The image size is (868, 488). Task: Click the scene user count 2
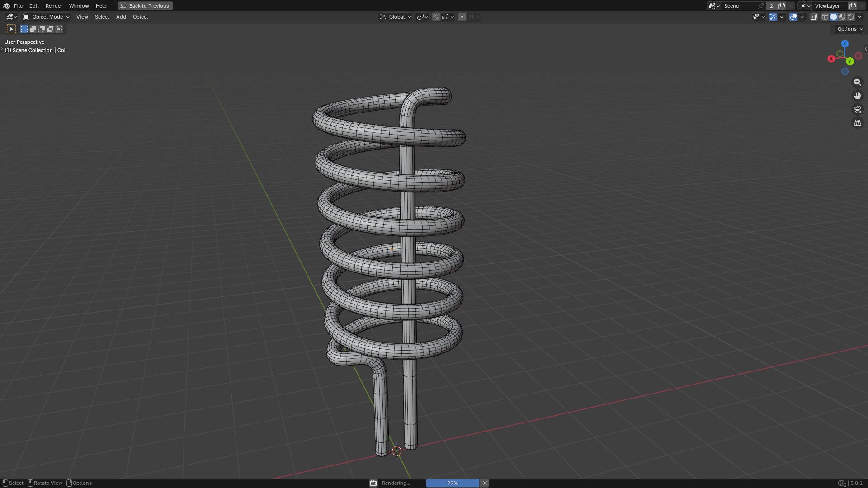click(771, 6)
